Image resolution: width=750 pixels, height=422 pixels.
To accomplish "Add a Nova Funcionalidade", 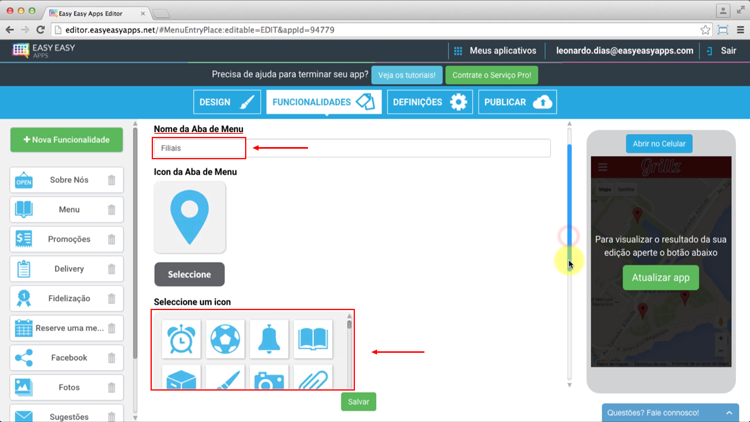I will pyautogui.click(x=66, y=140).
